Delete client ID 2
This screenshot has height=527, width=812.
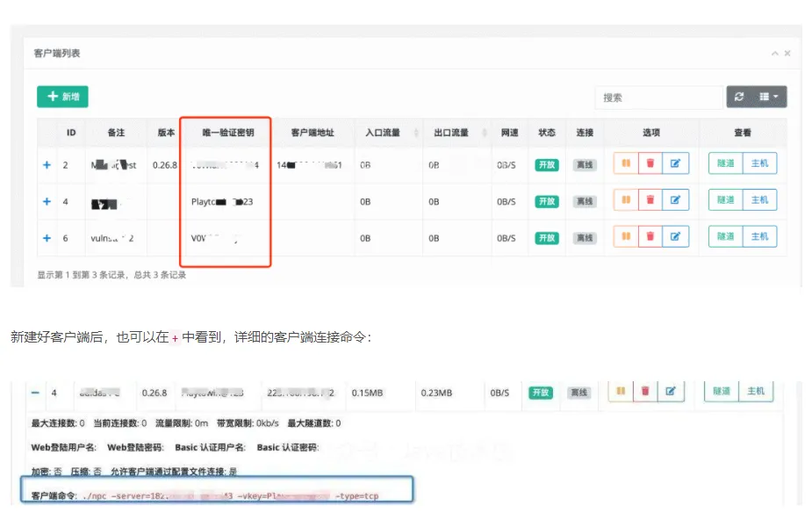tap(650, 163)
